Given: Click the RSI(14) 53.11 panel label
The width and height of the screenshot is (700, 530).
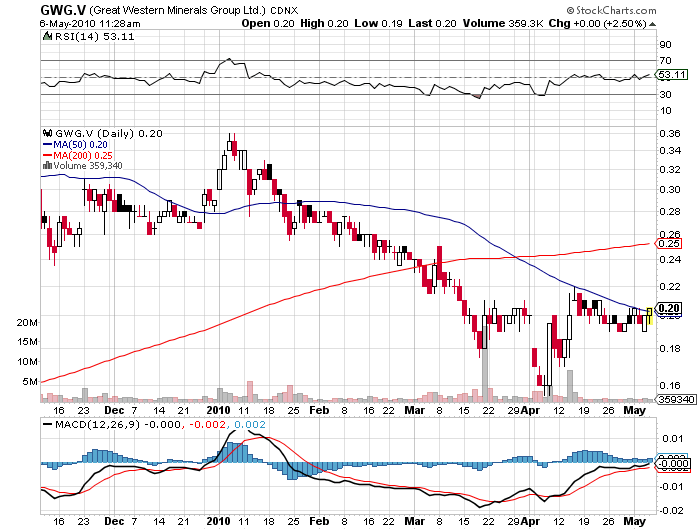Looking at the screenshot, I should click(x=94, y=37).
